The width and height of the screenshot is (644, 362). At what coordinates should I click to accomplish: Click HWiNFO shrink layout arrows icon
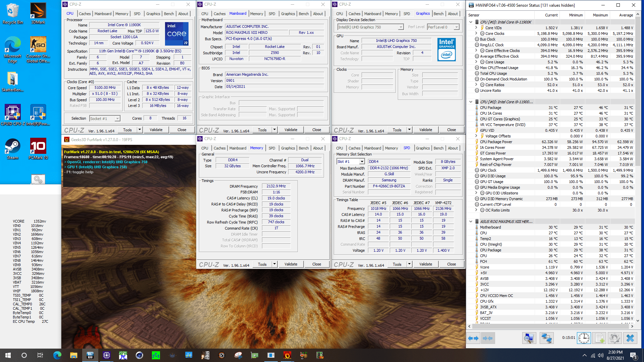(488, 339)
